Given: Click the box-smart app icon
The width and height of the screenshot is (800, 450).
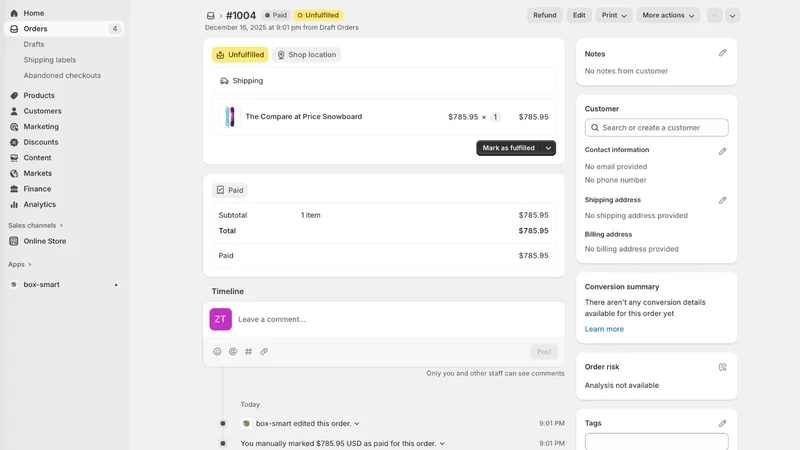Looking at the screenshot, I should point(14,285).
